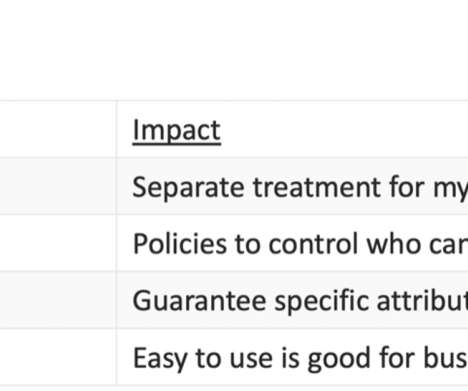Place cursor on the word 'control'
468x391 pixels.
tap(313, 244)
